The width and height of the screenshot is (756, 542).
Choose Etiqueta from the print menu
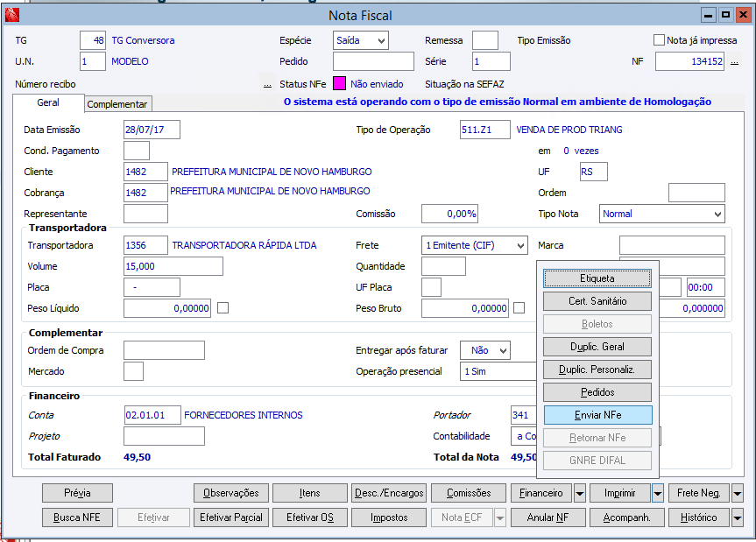coord(597,278)
